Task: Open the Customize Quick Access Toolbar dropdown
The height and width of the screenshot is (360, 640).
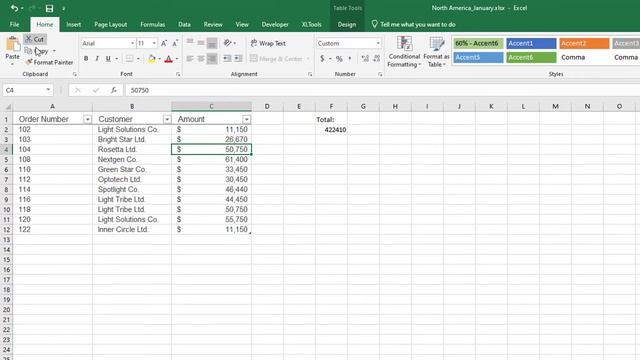Action: [64, 8]
